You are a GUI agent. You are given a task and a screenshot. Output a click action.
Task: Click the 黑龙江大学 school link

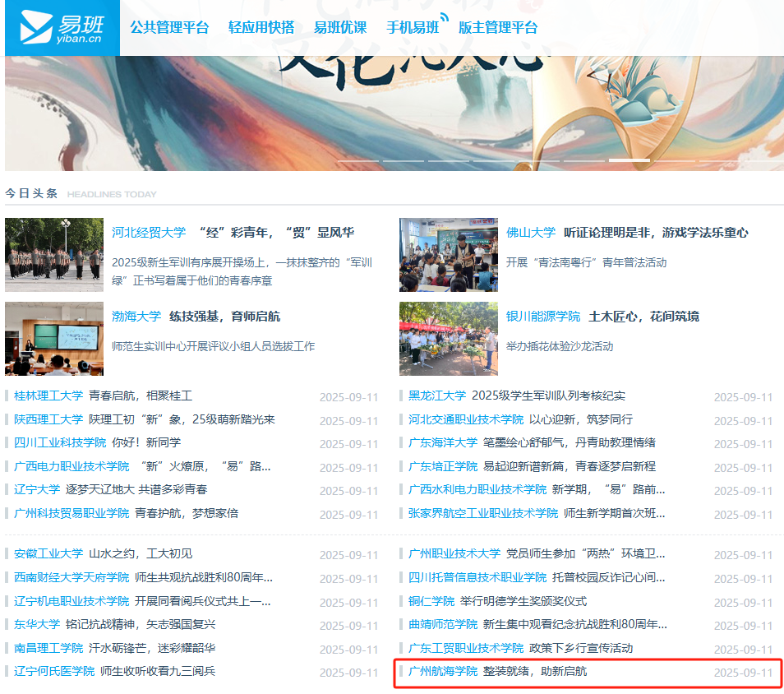[x=437, y=396]
